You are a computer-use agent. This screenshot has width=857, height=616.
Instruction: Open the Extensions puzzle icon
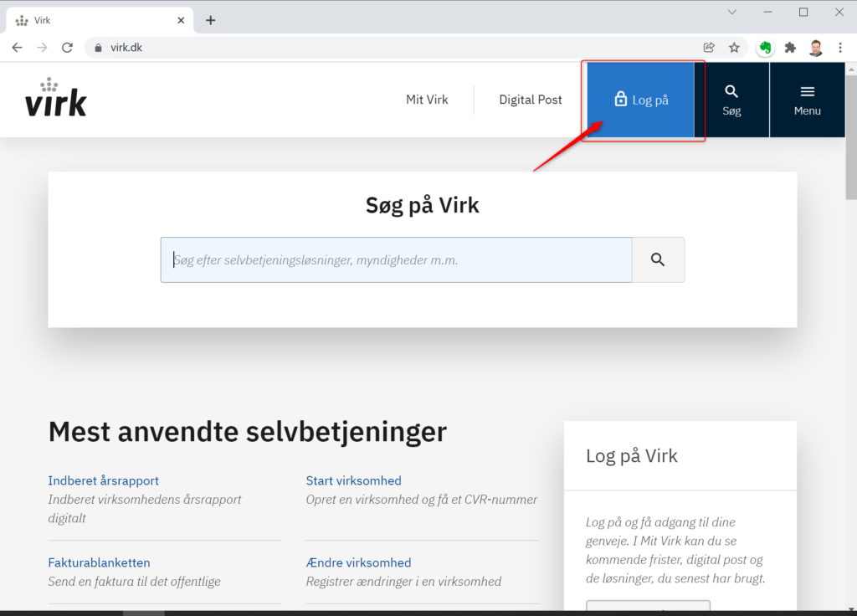coord(790,48)
